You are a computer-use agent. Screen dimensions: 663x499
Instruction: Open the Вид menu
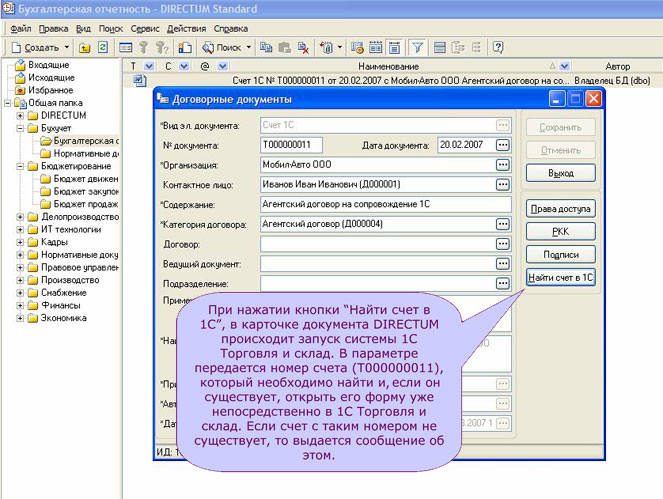pos(83,29)
